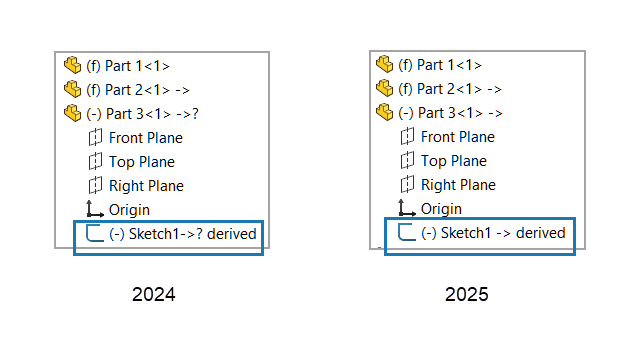Screen dimensions: 640x360
Task: Click Part 2 component icon in 2024 tree
Action: coord(73,89)
